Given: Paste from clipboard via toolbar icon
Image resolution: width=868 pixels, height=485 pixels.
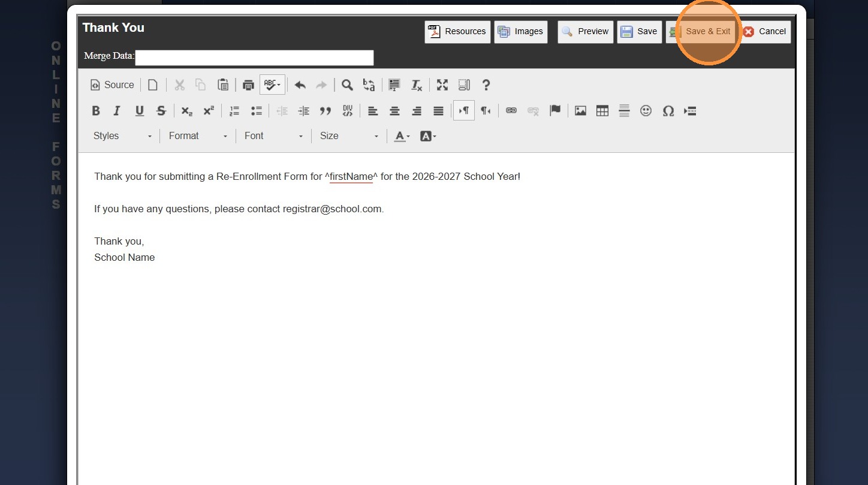Looking at the screenshot, I should [x=222, y=85].
